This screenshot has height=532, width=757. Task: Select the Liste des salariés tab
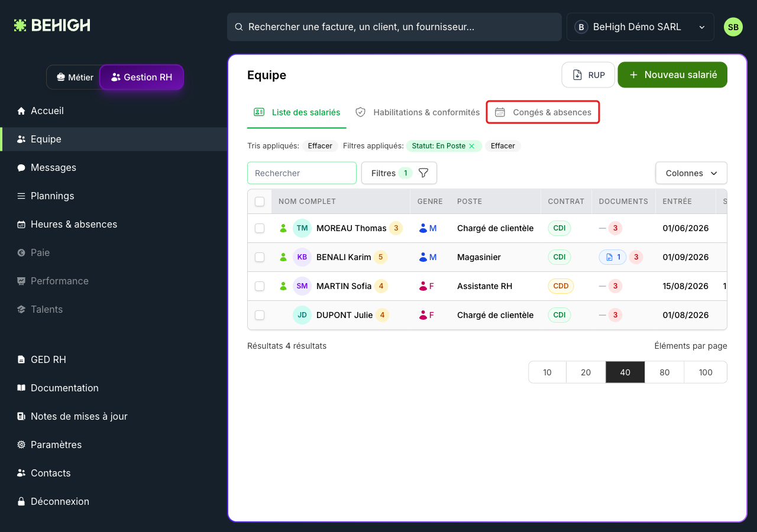pyautogui.click(x=297, y=112)
